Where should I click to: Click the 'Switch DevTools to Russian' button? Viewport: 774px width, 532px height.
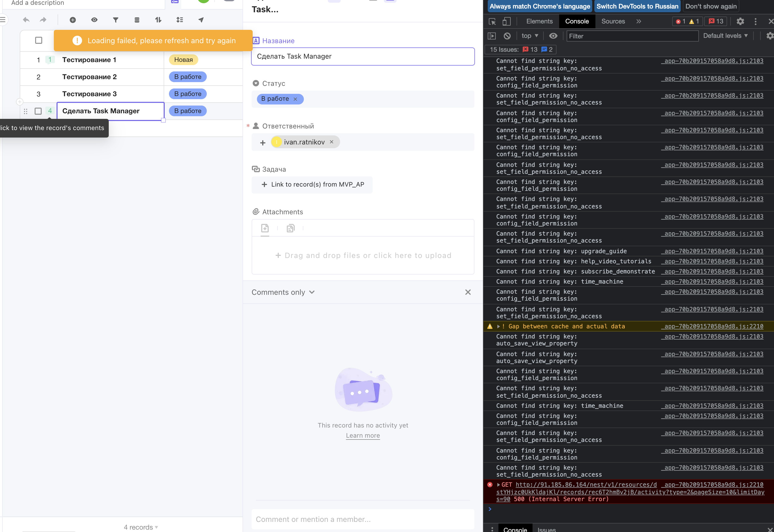(x=637, y=6)
